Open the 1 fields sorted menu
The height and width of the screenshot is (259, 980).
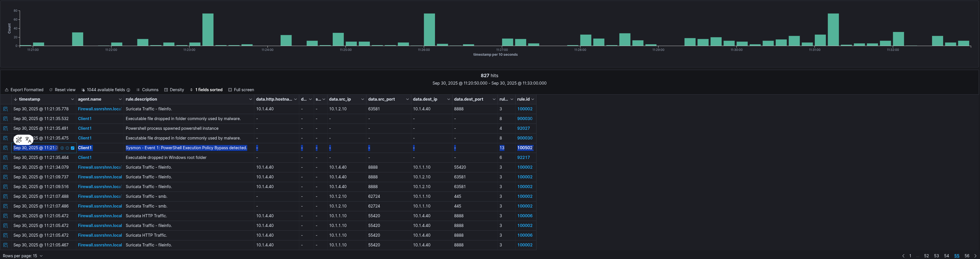tap(206, 90)
